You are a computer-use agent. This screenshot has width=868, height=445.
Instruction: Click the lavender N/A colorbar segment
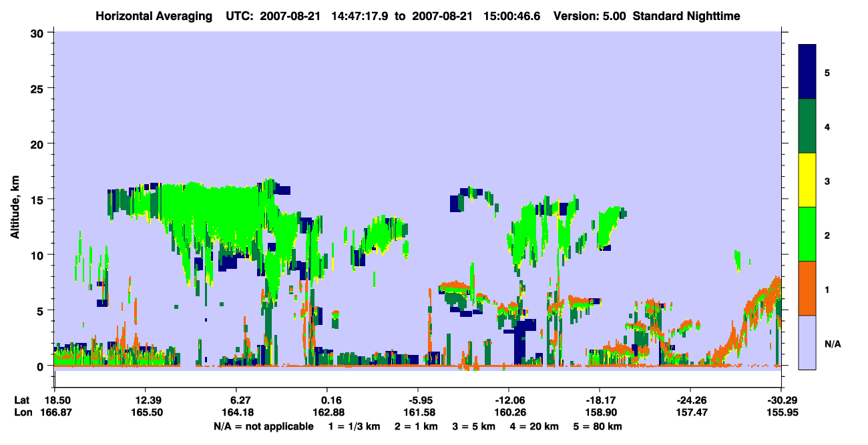click(808, 342)
